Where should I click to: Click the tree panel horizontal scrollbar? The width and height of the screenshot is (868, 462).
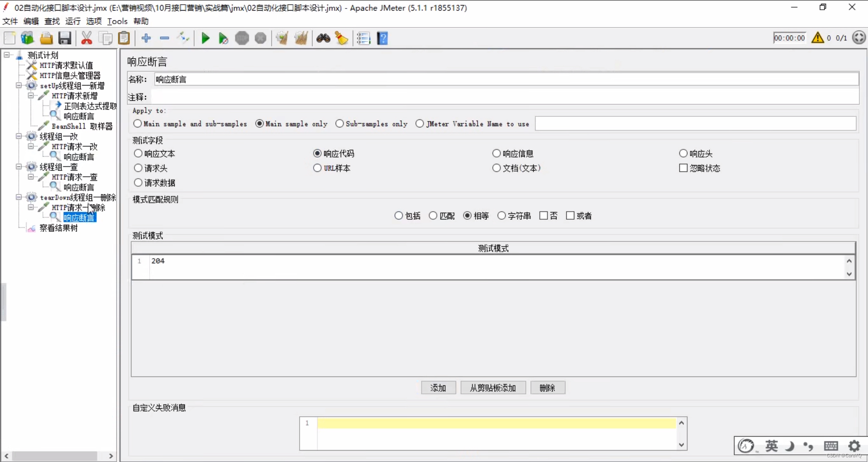point(54,456)
